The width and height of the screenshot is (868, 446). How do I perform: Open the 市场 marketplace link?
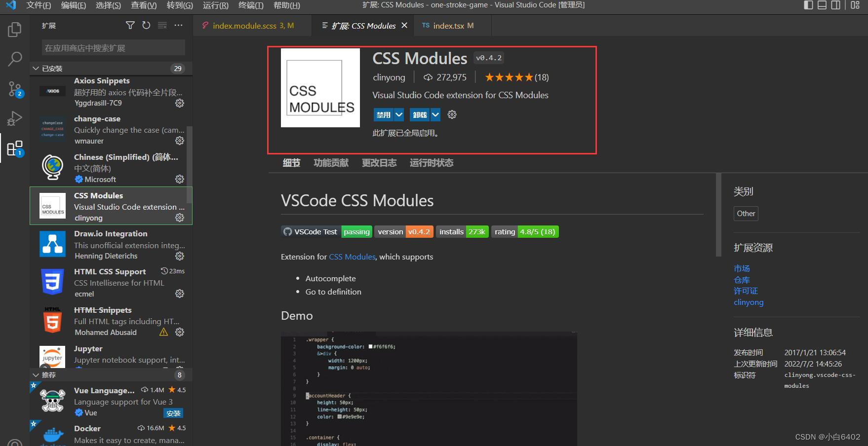click(742, 268)
